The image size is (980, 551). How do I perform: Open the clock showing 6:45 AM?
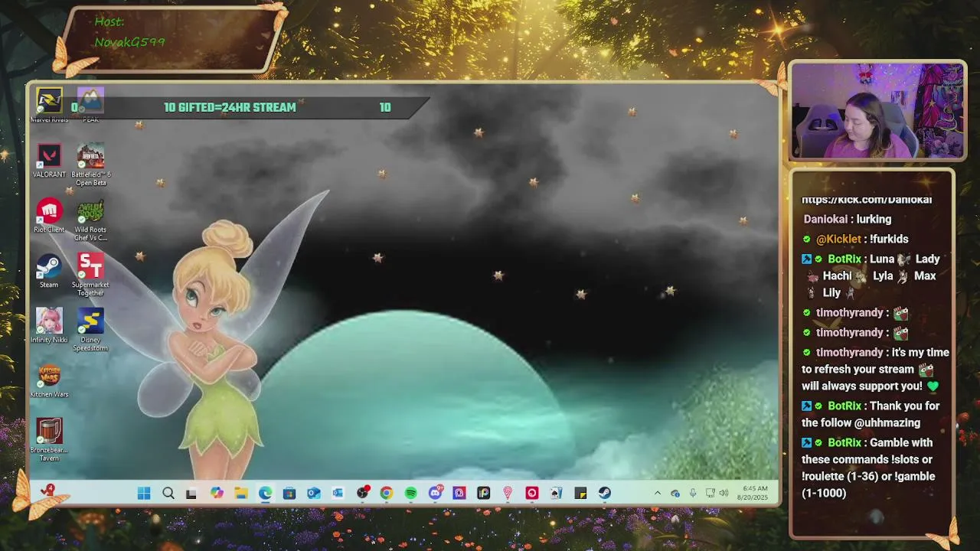(x=754, y=493)
